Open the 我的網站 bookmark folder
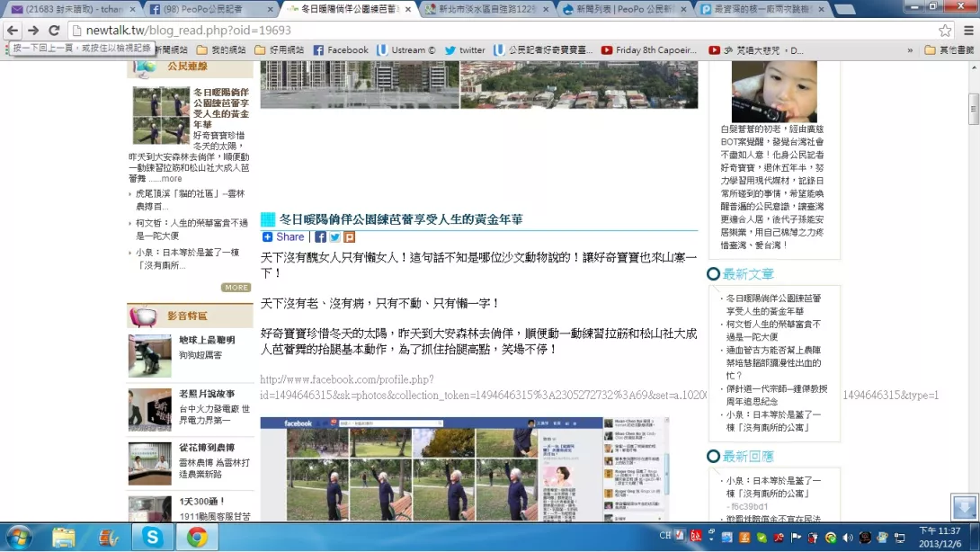The image size is (980, 552). pos(221,50)
